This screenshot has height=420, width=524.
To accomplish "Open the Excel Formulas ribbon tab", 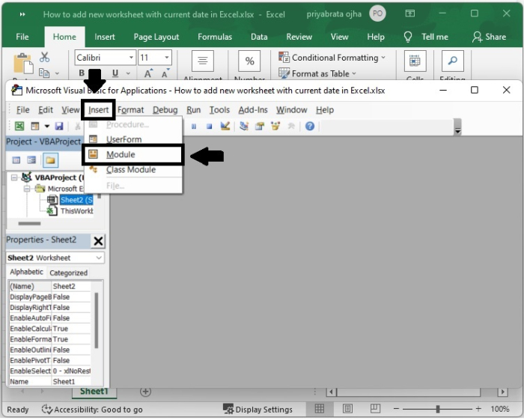I will (215, 37).
